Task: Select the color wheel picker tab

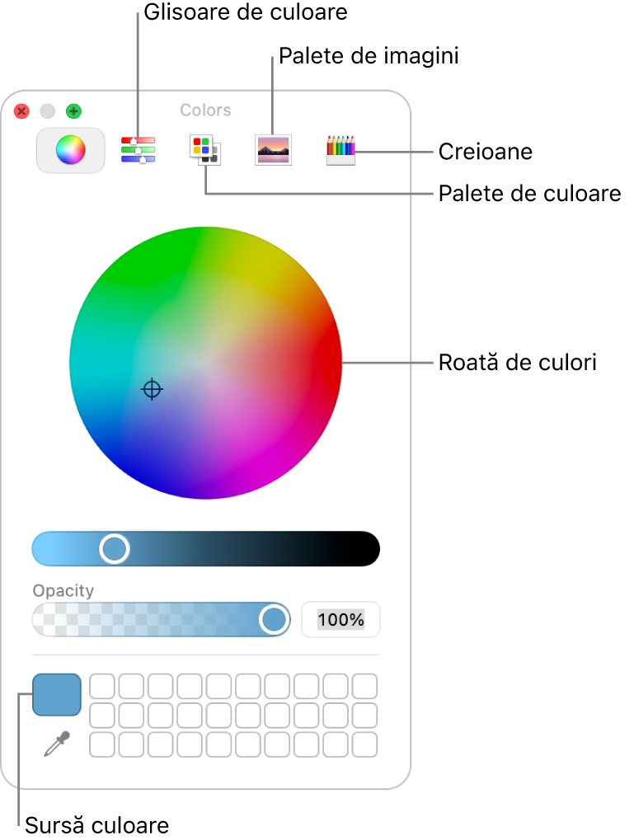Action: pyautogui.click(x=70, y=150)
